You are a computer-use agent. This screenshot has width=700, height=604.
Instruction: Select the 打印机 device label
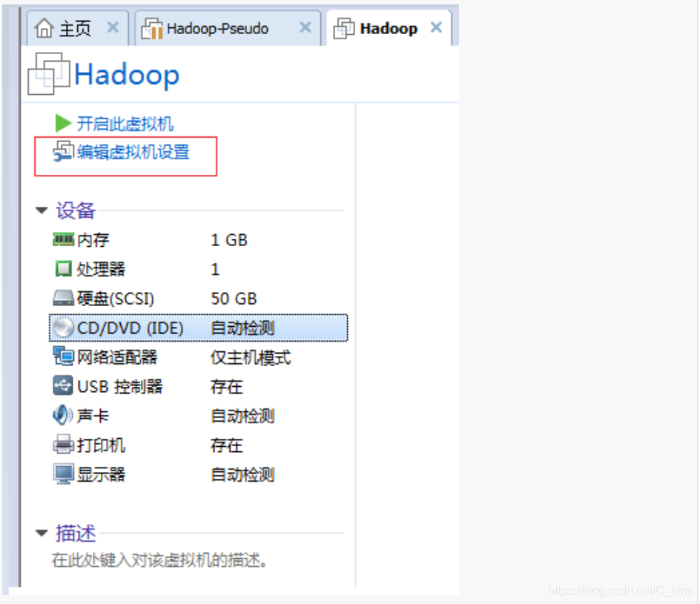[x=101, y=445]
